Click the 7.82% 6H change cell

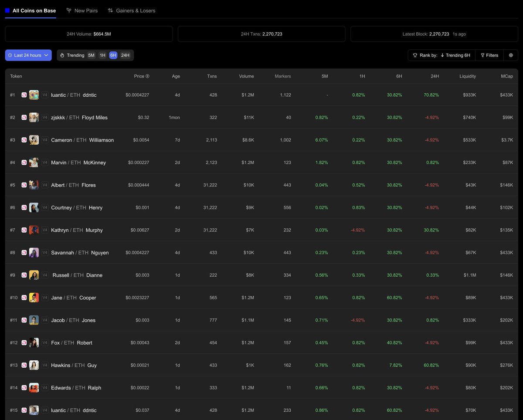point(395,365)
